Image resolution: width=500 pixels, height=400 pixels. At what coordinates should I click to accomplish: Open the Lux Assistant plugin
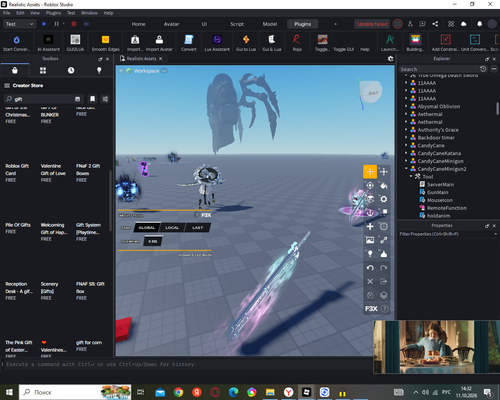point(217,43)
